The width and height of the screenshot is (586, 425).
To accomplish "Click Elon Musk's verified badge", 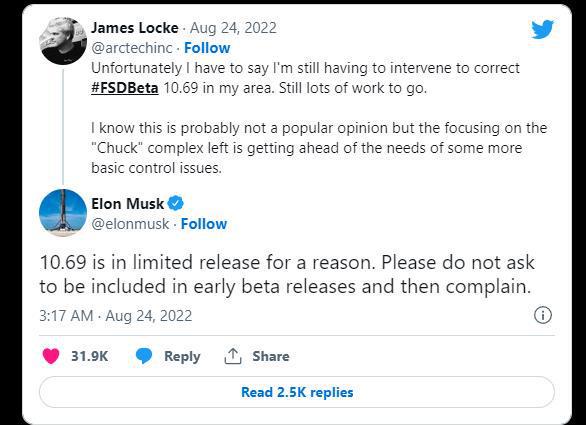I will [x=175, y=203].
